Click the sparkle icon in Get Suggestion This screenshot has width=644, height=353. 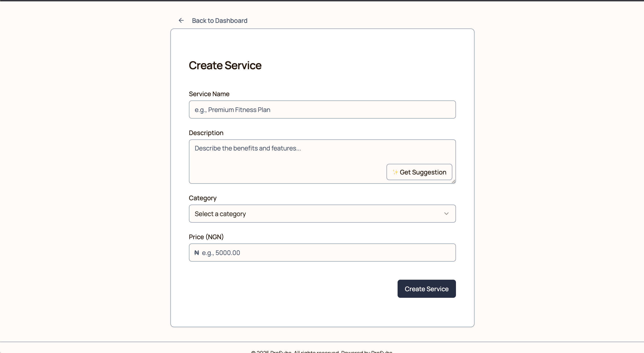pyautogui.click(x=395, y=172)
